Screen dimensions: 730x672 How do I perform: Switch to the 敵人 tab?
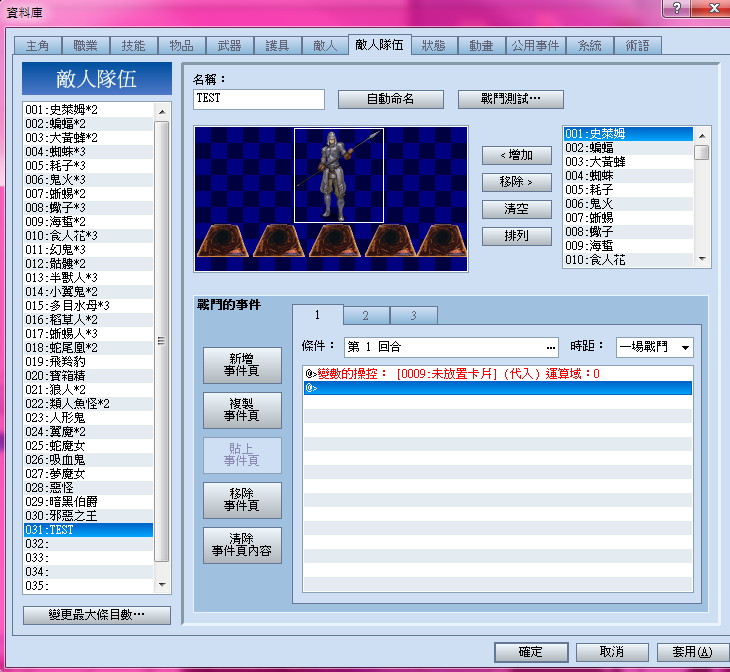(x=324, y=46)
